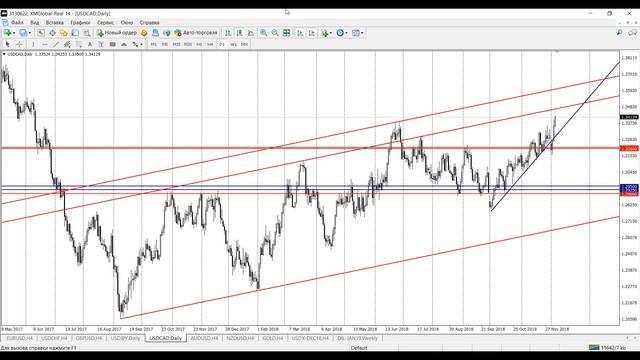Click the current price label 1.34129

coord(629,117)
